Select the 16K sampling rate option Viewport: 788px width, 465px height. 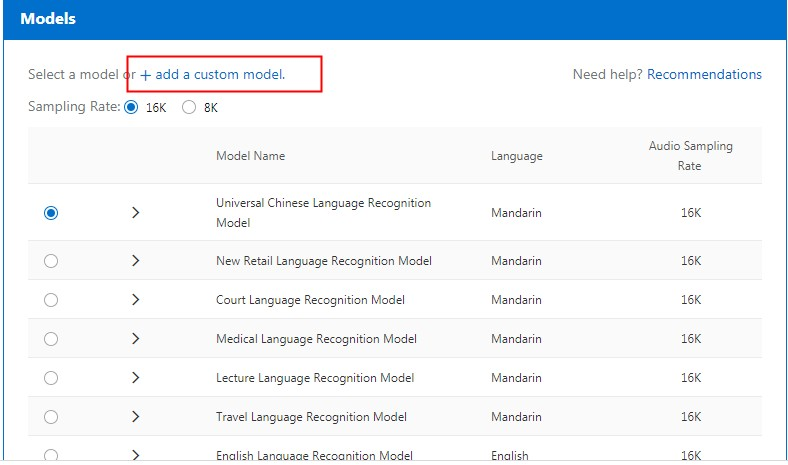pyautogui.click(x=131, y=107)
